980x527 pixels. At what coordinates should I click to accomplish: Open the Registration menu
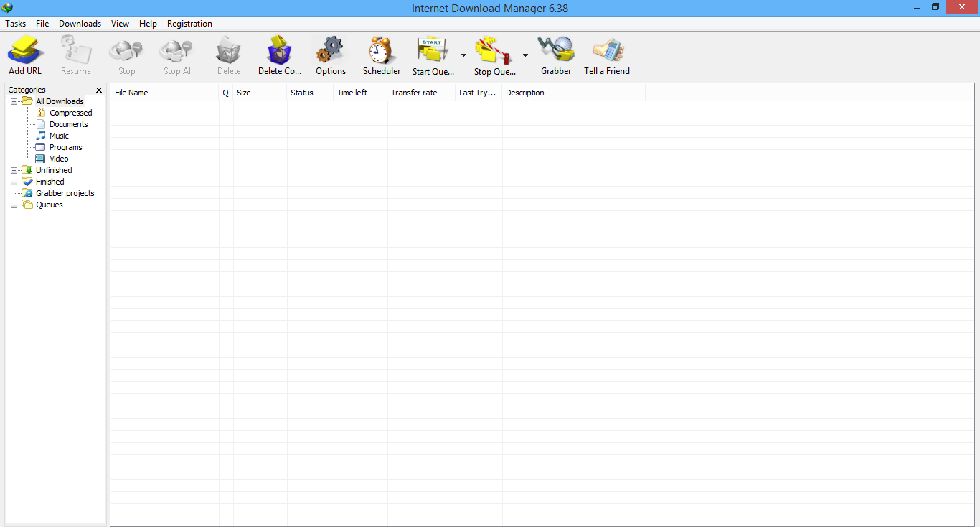pyautogui.click(x=189, y=24)
